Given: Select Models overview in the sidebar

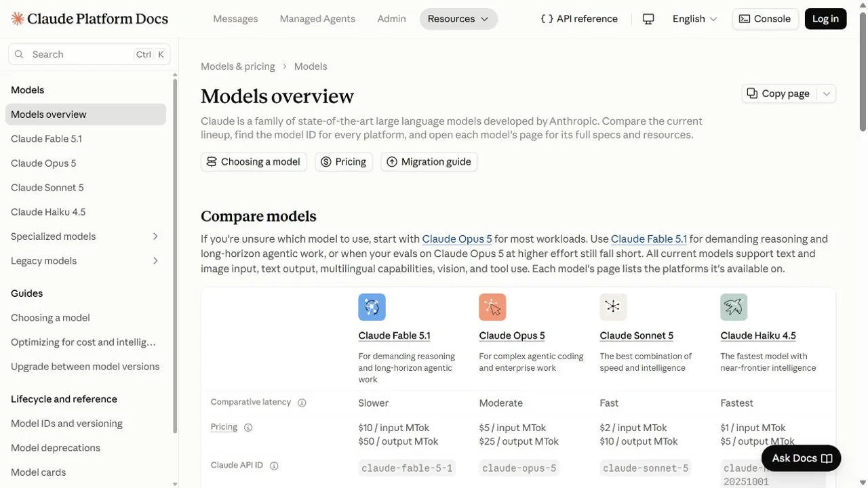Looking at the screenshot, I should click(x=85, y=115).
